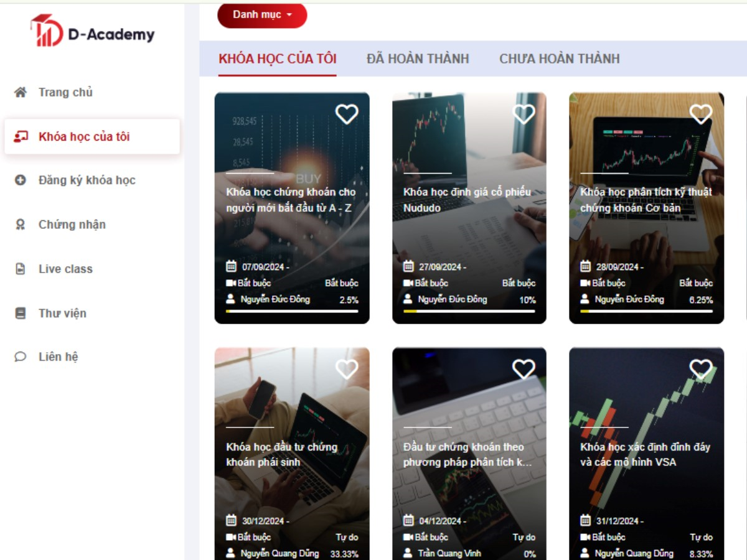Favorite the chứng khoán A - Z course
The height and width of the screenshot is (560, 747).
tap(347, 114)
